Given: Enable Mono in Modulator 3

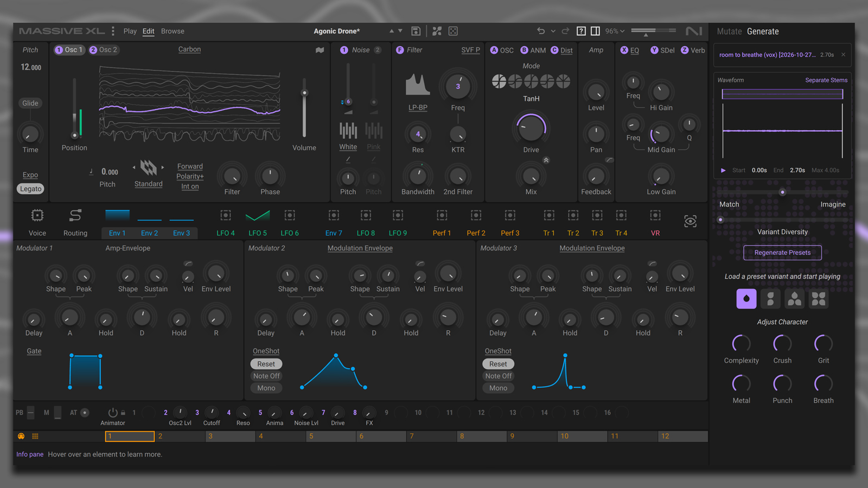Looking at the screenshot, I should coord(498,388).
